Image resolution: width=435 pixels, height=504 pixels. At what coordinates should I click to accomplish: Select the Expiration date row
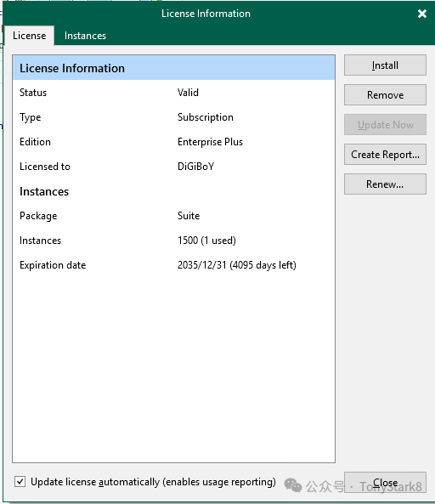click(173, 265)
